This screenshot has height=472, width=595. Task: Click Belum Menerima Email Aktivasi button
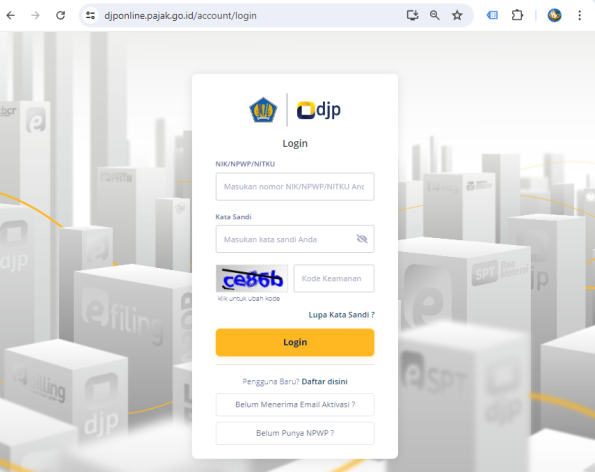295,405
